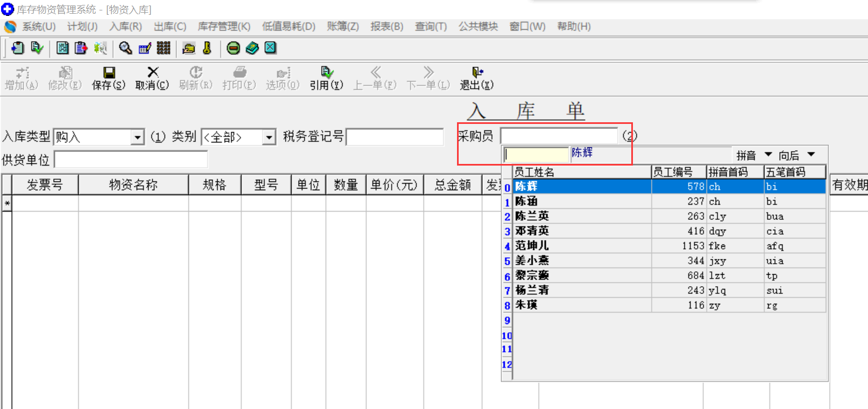Click the 增加(A) toolbar button
Viewport: 868px width, 409px height.
[x=22, y=78]
